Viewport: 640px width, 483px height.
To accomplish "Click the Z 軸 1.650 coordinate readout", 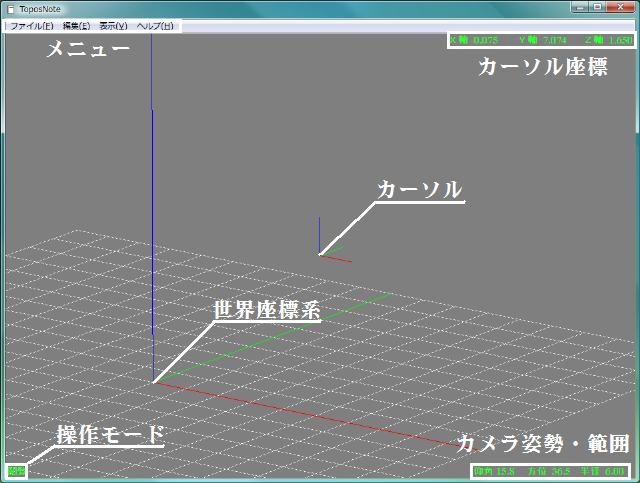I will click(609, 40).
